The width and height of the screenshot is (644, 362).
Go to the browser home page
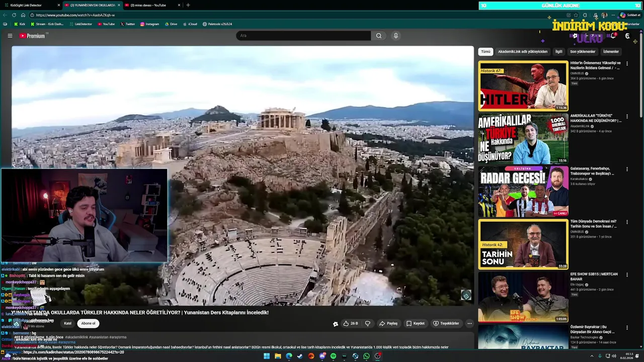tap(23, 15)
